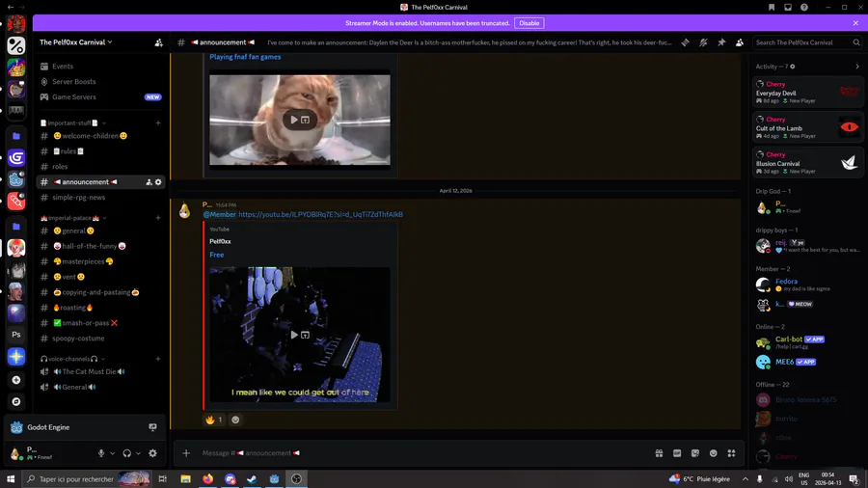Open smash-or-pass channel
Viewport: 868px width, 488px height.
100,322
